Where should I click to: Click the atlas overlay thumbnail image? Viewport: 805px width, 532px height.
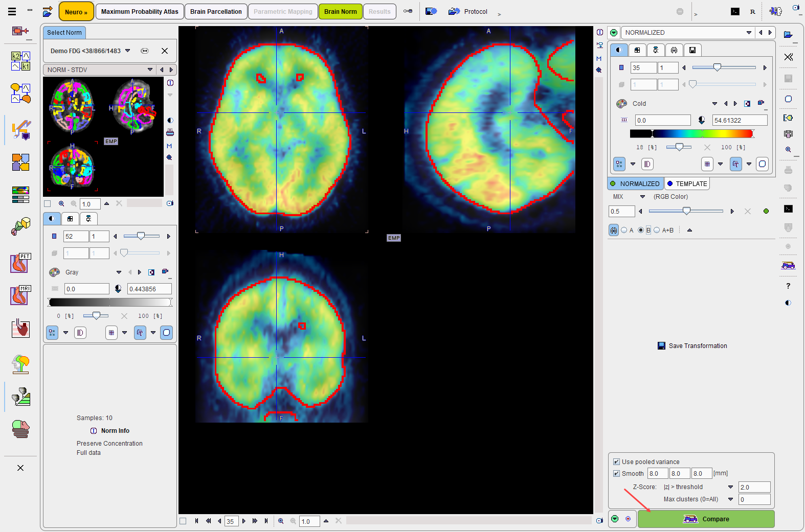tap(103, 136)
